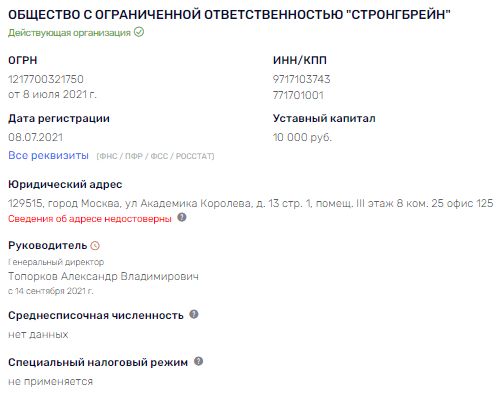The width and height of the screenshot is (504, 394).
Task: Click the Действующая организация status label
Action: tap(69, 33)
